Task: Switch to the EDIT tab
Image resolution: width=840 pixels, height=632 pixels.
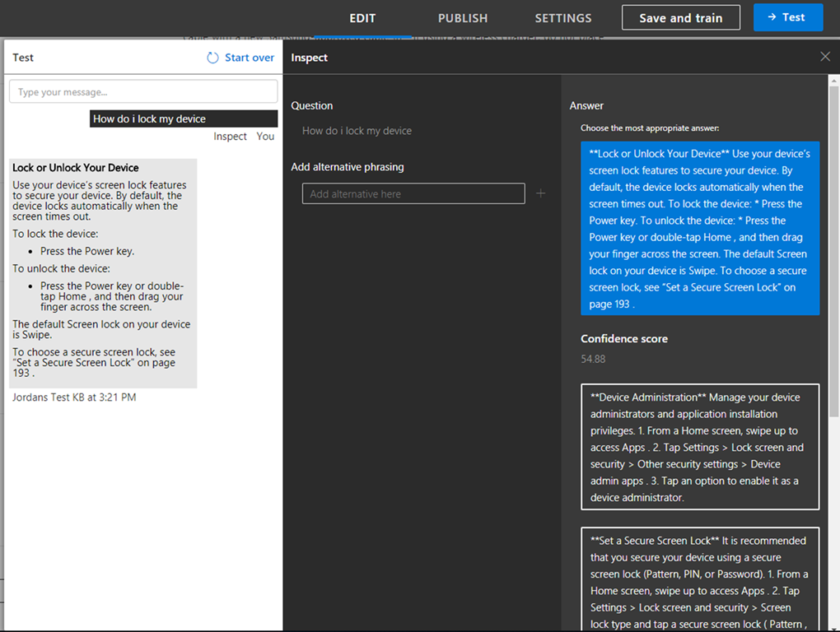Action: point(362,18)
